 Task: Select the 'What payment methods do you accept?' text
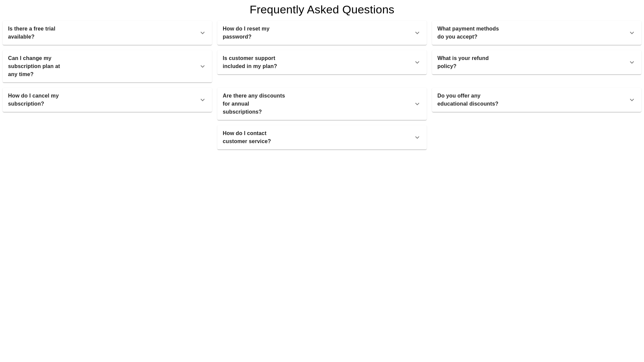tap(468, 33)
